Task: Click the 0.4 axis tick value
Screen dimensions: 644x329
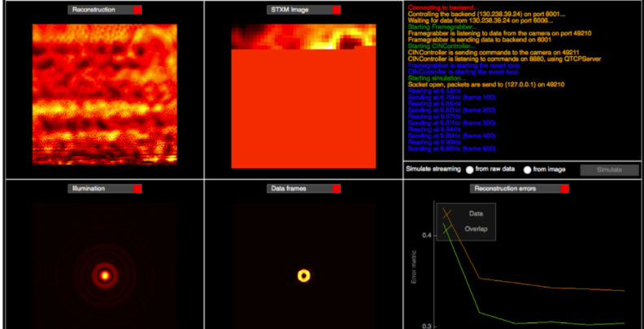Action: [x=427, y=236]
